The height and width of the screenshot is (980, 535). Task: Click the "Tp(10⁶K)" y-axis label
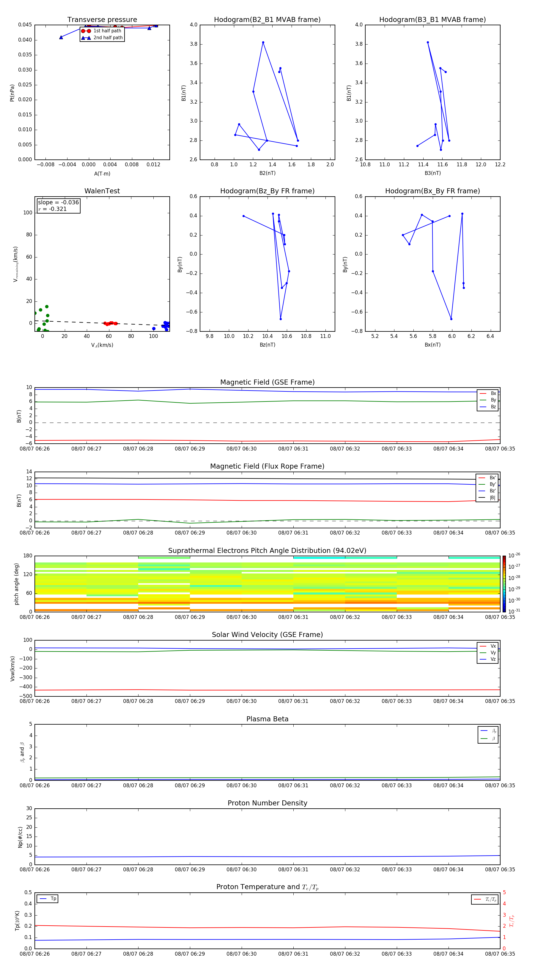17,921
